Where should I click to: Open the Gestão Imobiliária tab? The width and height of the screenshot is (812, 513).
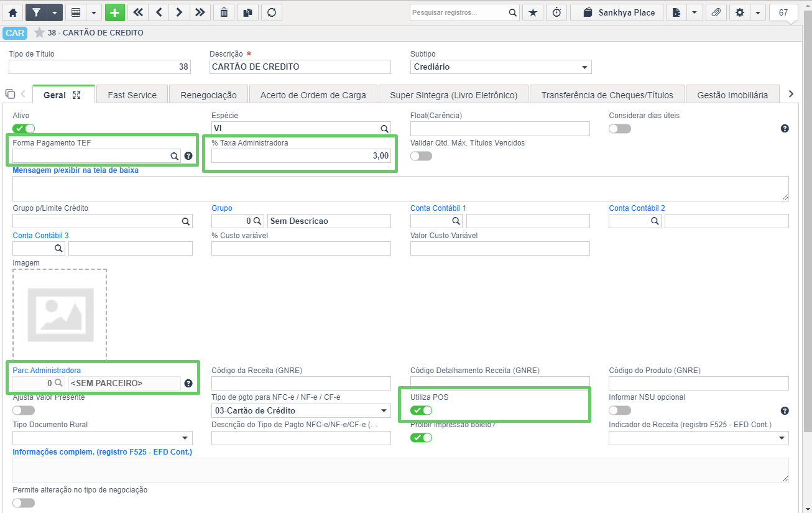[x=732, y=95]
